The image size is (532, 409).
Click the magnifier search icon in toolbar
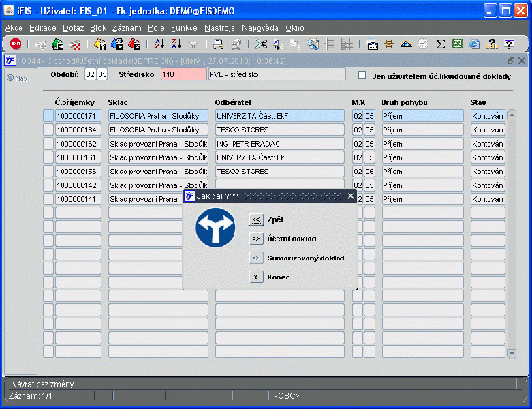tap(313, 44)
